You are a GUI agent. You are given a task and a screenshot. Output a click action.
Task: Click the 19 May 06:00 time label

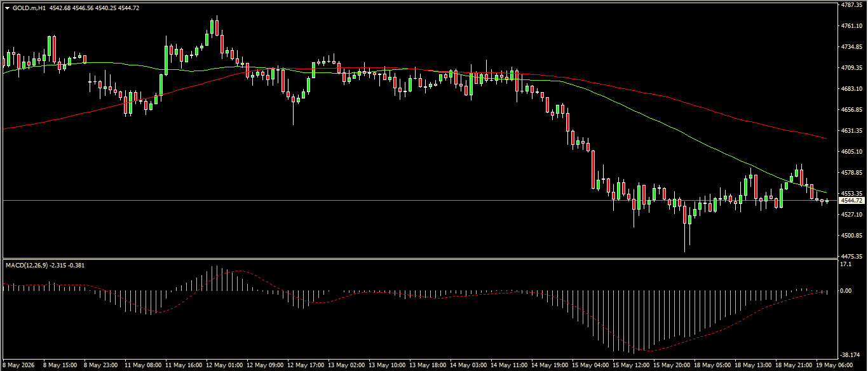tap(834, 366)
